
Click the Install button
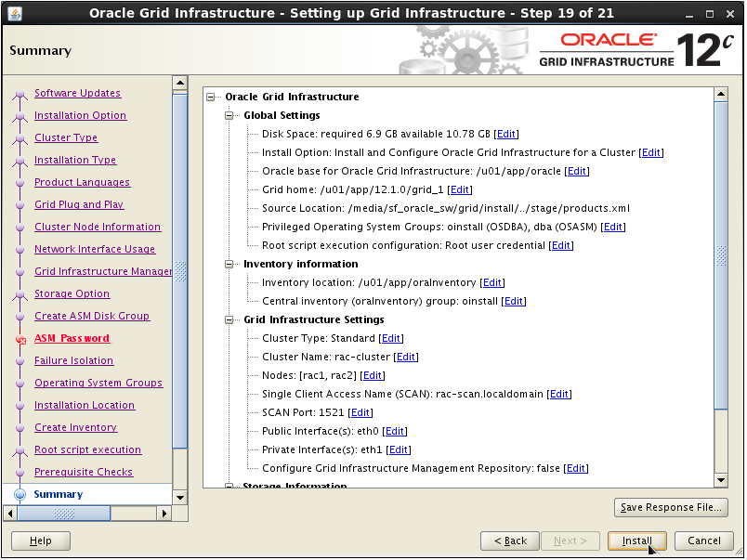tap(637, 540)
